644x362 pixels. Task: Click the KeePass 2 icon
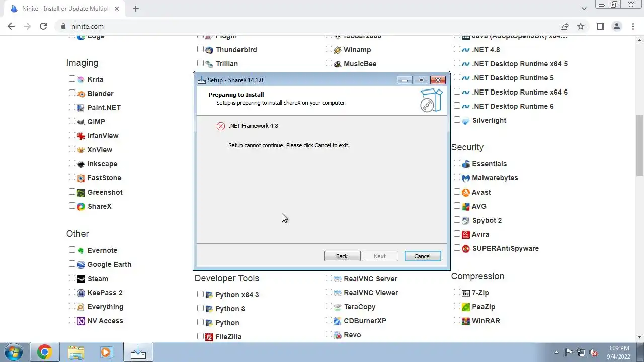click(x=81, y=293)
